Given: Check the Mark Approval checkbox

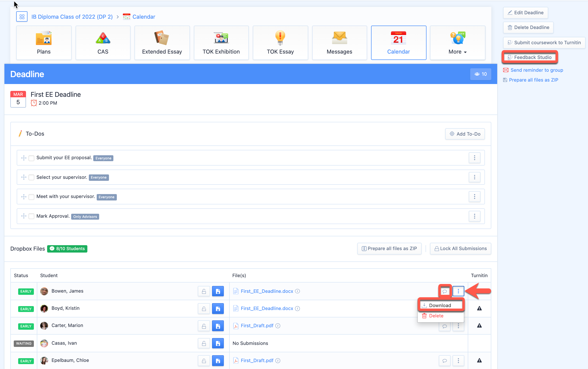Looking at the screenshot, I should point(31,216).
